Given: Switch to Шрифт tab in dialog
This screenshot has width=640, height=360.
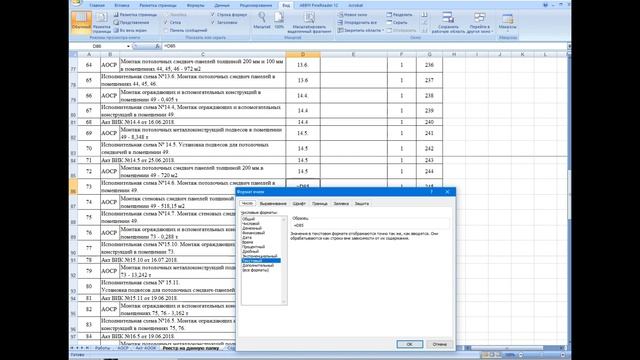Looking at the screenshot, I should point(299,203).
